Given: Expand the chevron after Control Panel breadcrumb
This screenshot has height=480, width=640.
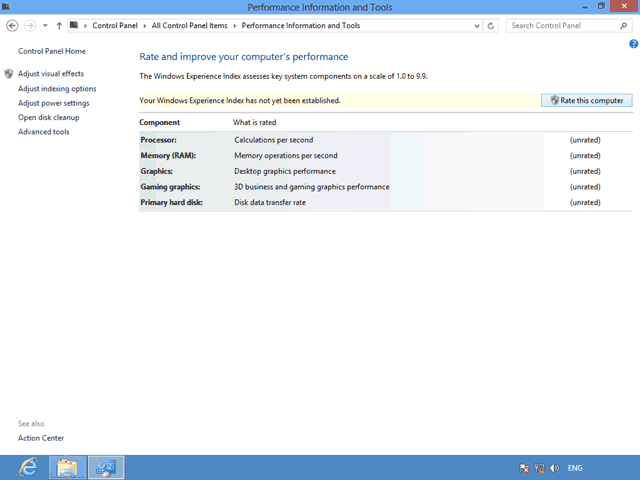Looking at the screenshot, I should [144, 26].
